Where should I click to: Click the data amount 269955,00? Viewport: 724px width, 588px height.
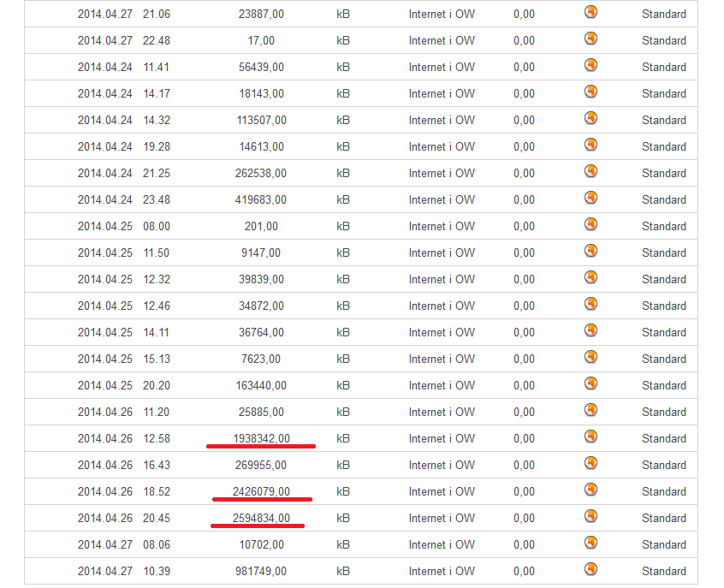tap(261, 466)
